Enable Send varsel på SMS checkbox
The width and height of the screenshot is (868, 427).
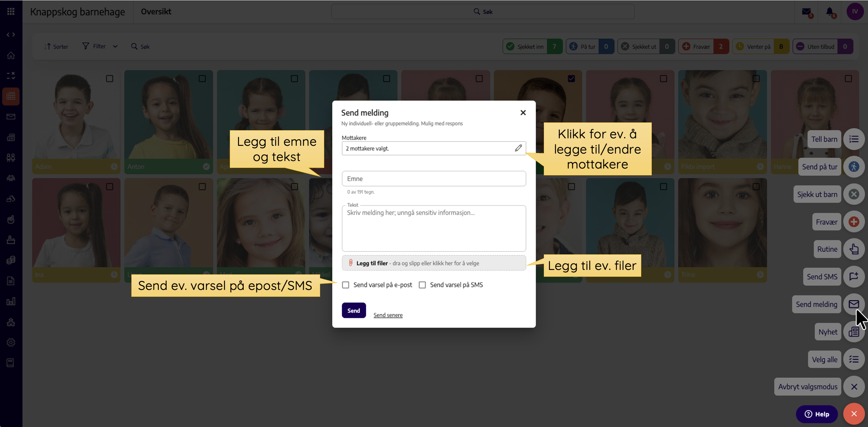pos(422,285)
